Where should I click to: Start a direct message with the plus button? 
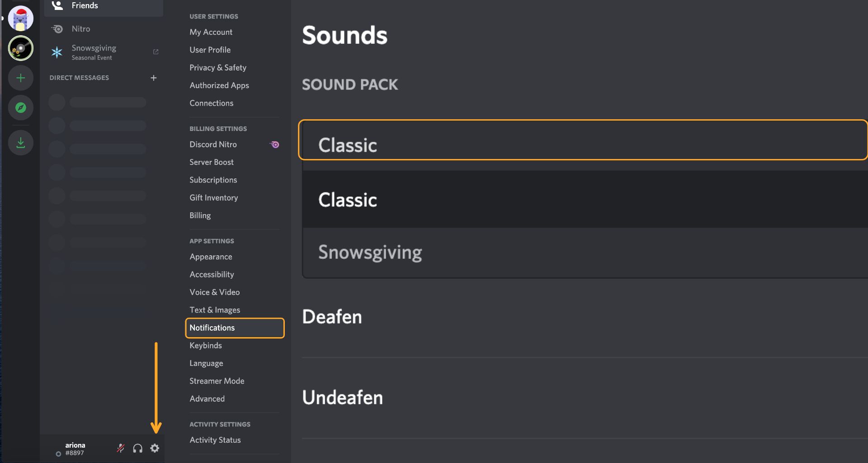pyautogui.click(x=154, y=77)
